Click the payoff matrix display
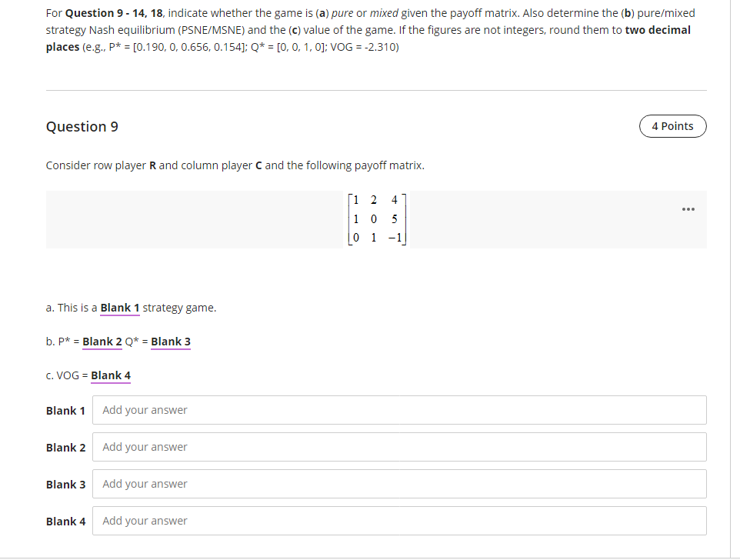The height and width of the screenshot is (560, 740). pos(377,218)
